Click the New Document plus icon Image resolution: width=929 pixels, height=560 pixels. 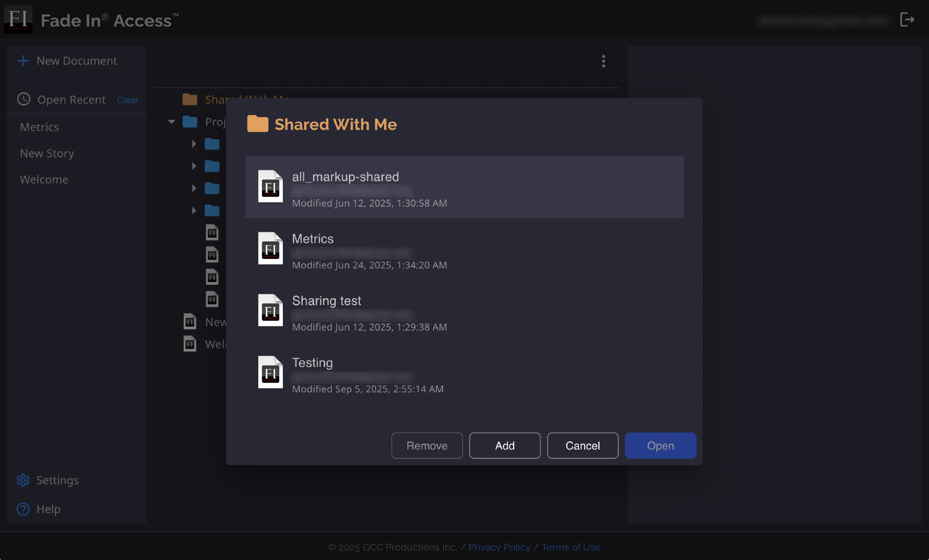[23, 61]
